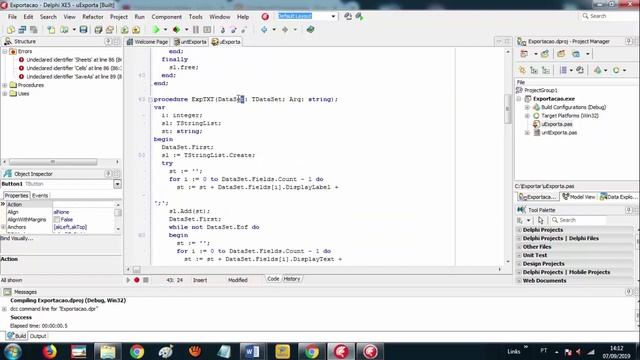
Task: Collapse the Errors node in Structure
Action: pyautogui.click(x=5, y=51)
